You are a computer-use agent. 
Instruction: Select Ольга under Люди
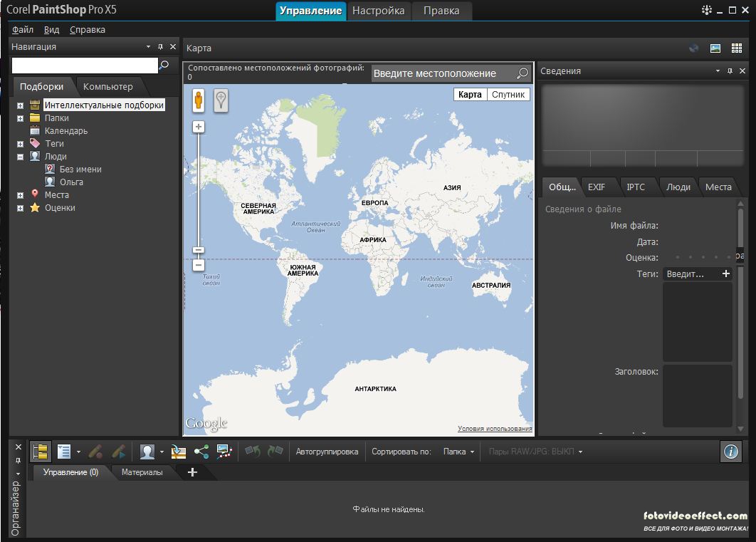[71, 182]
